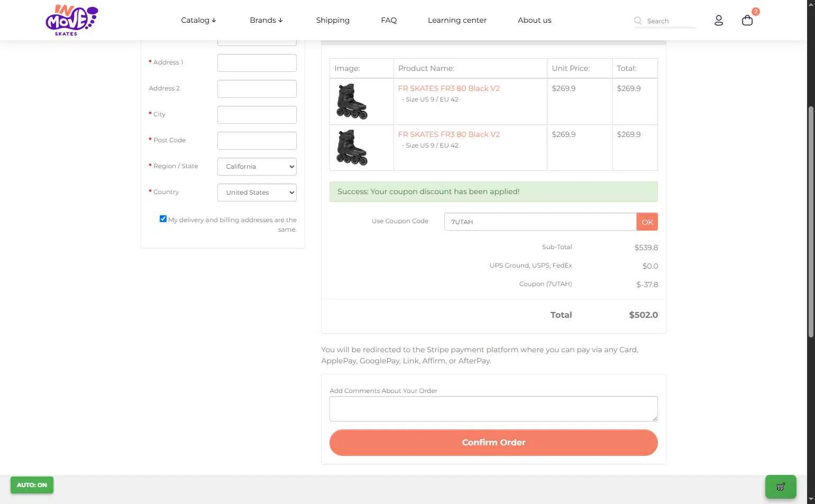This screenshot has width=815, height=504.
Task: Click the page vertical scrollbar thumb
Action: click(811, 222)
